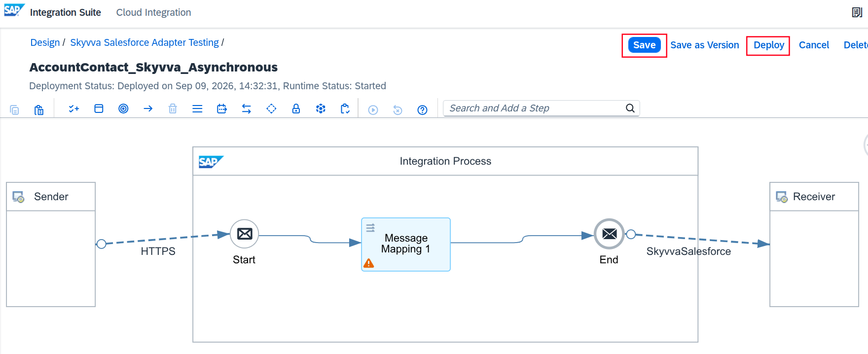Viewport: 868px width, 354px height.
Task: Click the End event label
Action: point(609,260)
